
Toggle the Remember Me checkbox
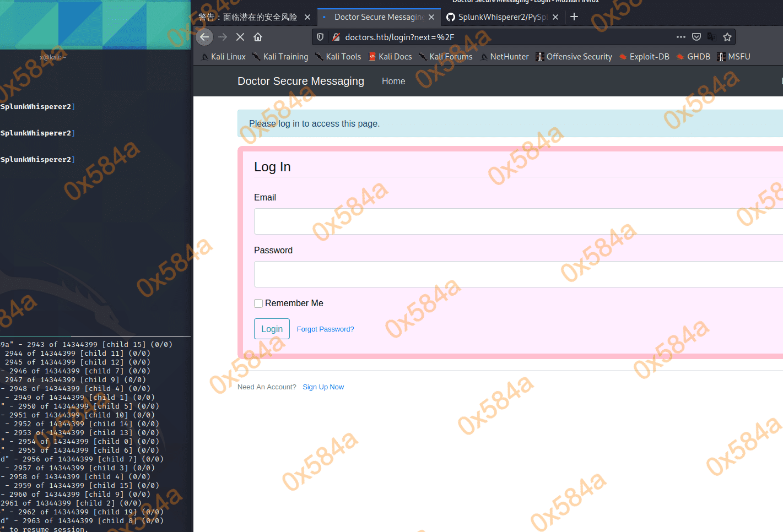(x=258, y=303)
